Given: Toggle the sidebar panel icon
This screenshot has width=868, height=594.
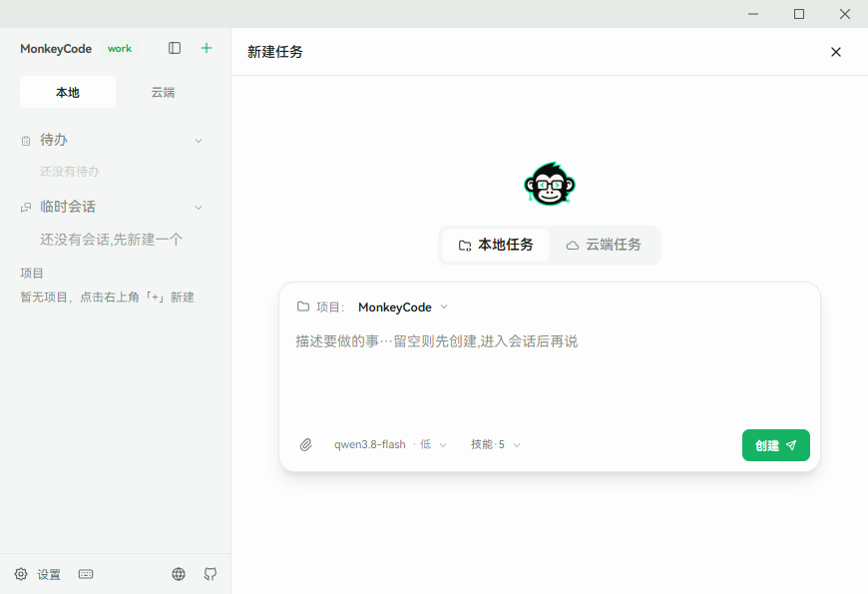Looking at the screenshot, I should click(175, 48).
